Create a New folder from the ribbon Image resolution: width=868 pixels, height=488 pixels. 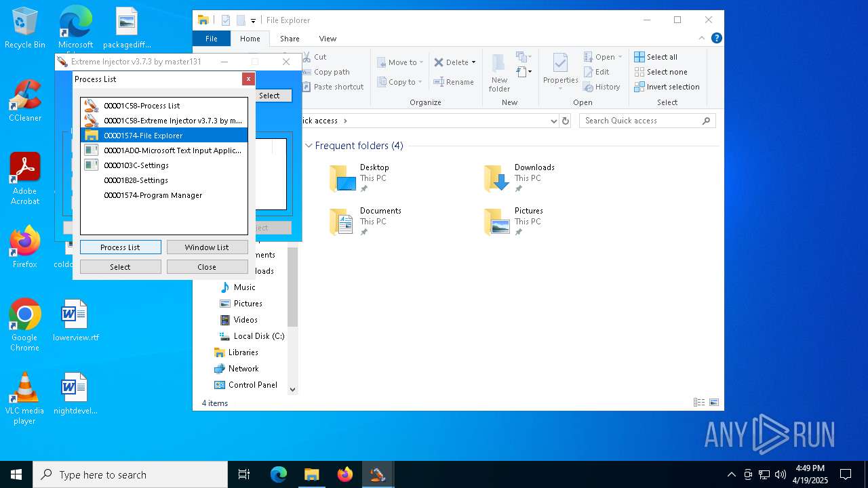[x=499, y=73]
